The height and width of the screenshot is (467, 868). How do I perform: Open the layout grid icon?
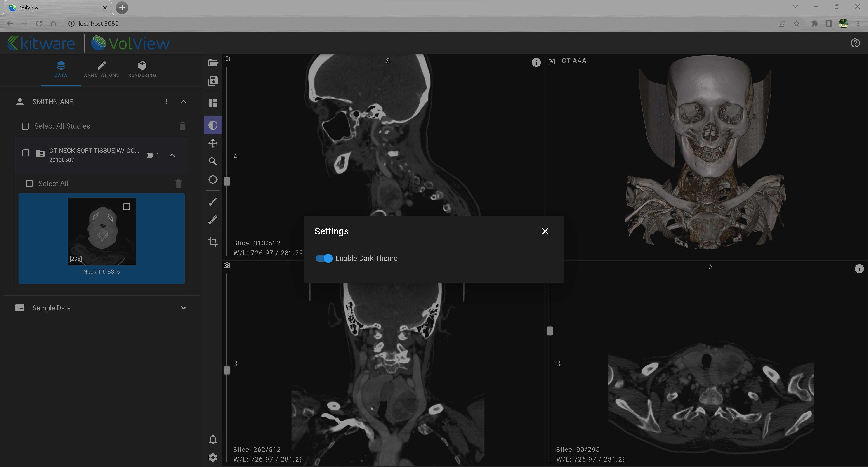point(213,103)
